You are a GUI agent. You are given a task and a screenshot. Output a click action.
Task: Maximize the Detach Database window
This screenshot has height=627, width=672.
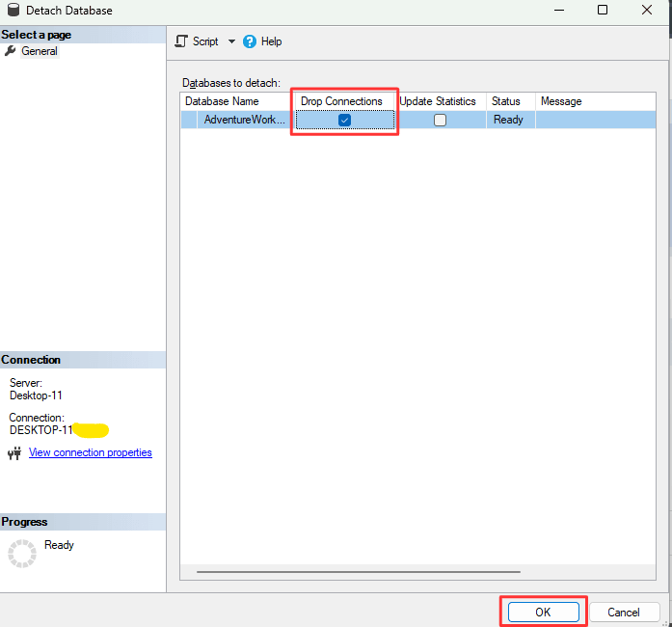click(603, 11)
